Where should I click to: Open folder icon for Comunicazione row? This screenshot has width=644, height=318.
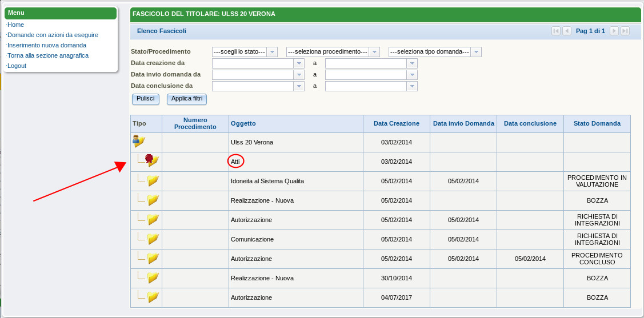coord(152,239)
